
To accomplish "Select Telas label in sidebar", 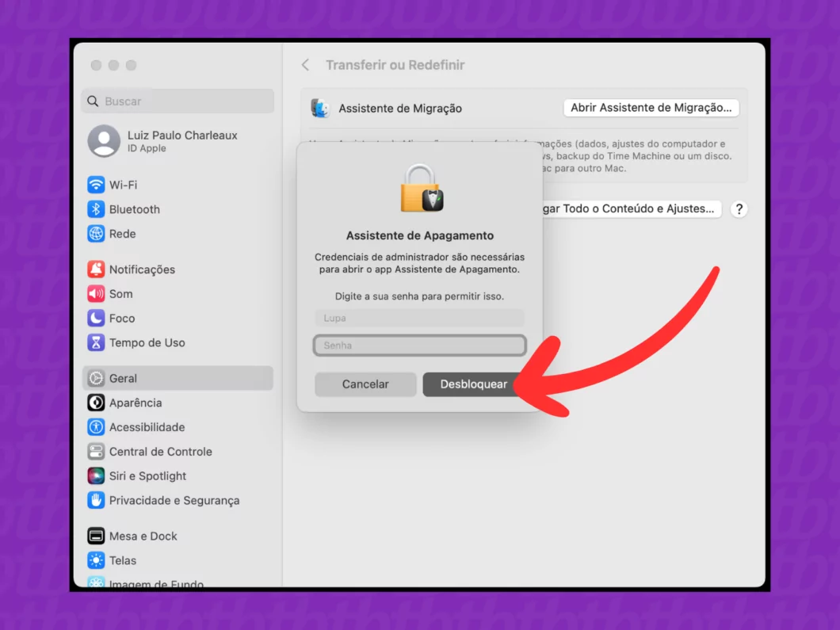I will point(123,560).
